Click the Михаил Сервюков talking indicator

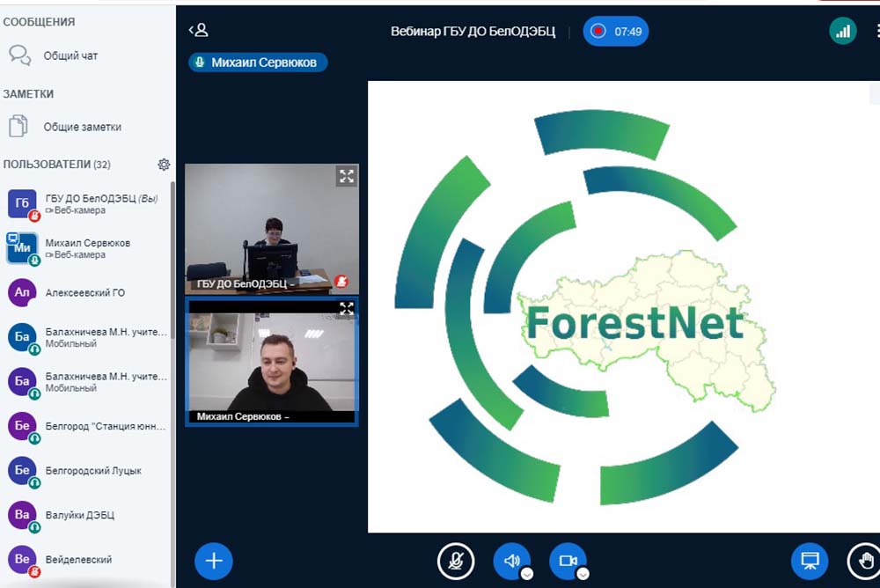click(x=258, y=62)
